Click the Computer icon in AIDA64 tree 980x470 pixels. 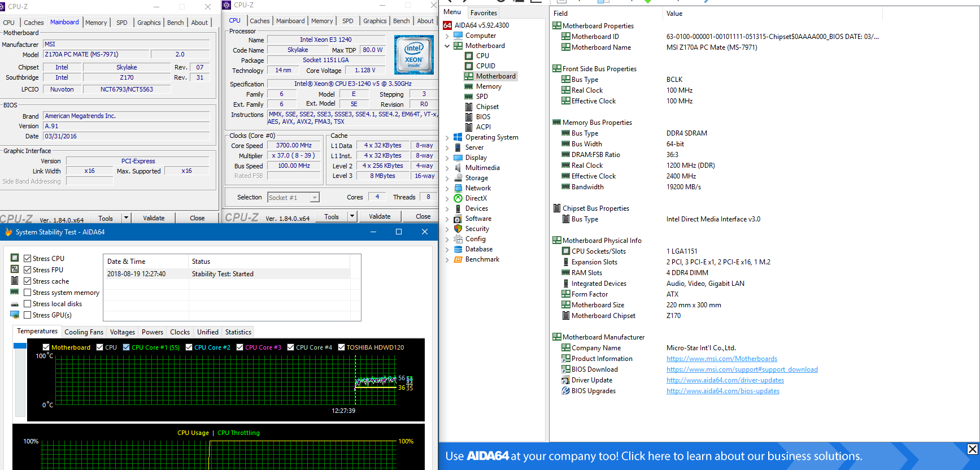pyautogui.click(x=458, y=36)
